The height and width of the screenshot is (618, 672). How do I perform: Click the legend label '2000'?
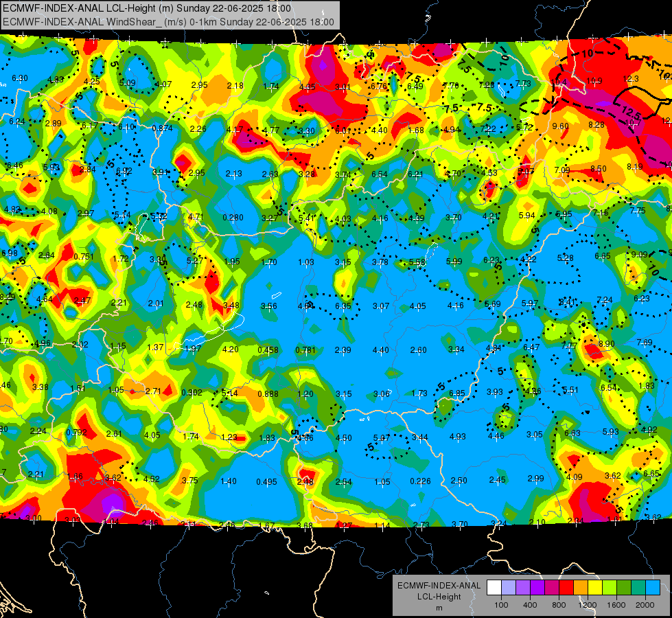tap(645, 605)
